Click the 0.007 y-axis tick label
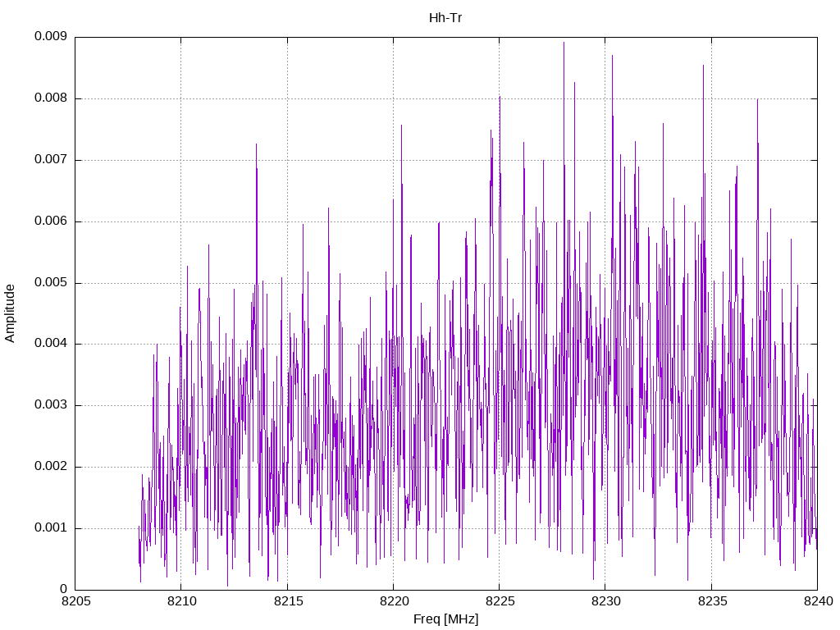This screenshot has width=840, height=630. click(51, 160)
